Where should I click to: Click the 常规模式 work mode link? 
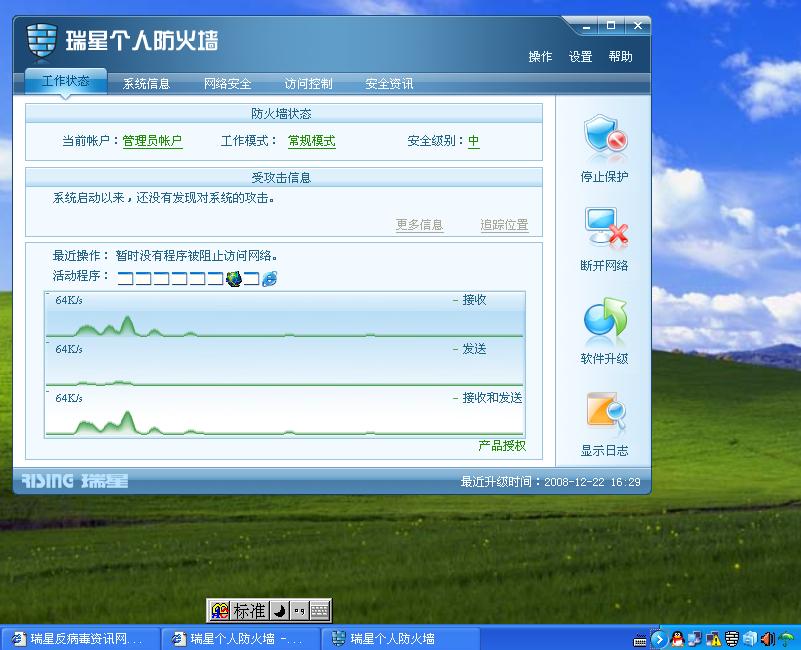click(x=312, y=141)
